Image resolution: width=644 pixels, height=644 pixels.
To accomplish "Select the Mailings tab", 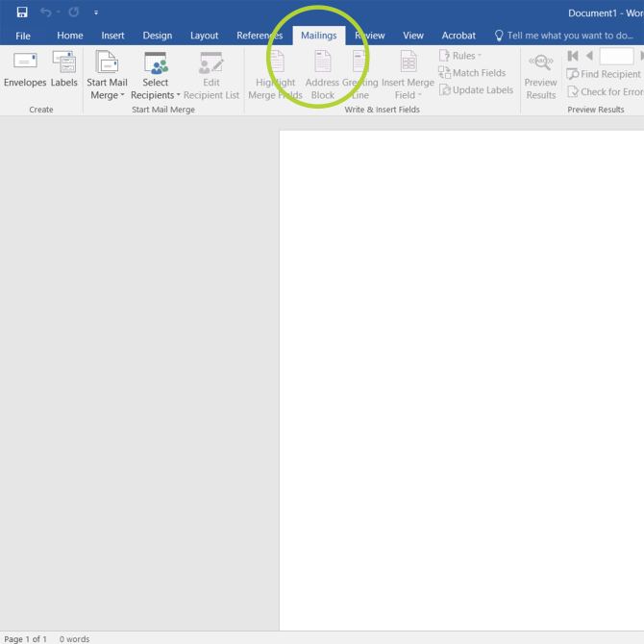I will coord(319,36).
